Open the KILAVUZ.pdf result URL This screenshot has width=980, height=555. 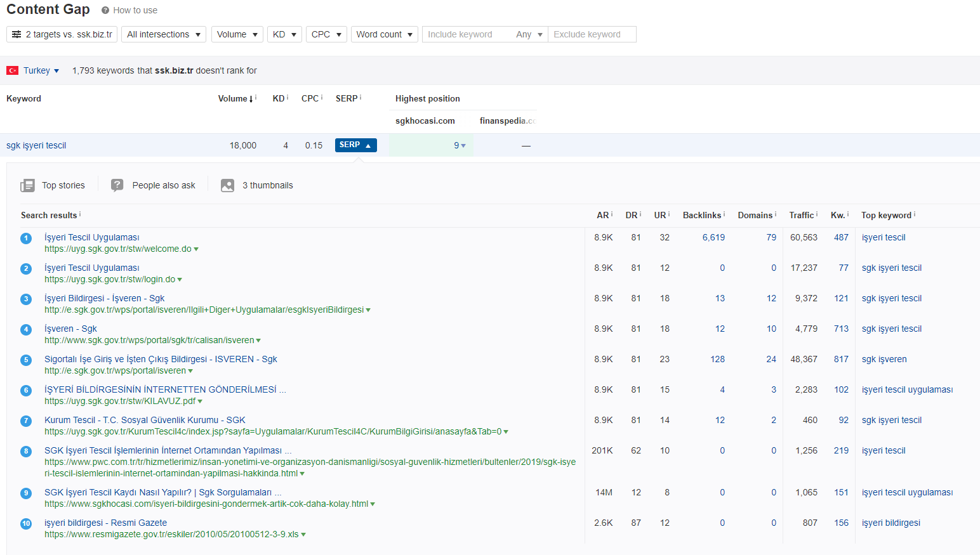tap(120, 401)
